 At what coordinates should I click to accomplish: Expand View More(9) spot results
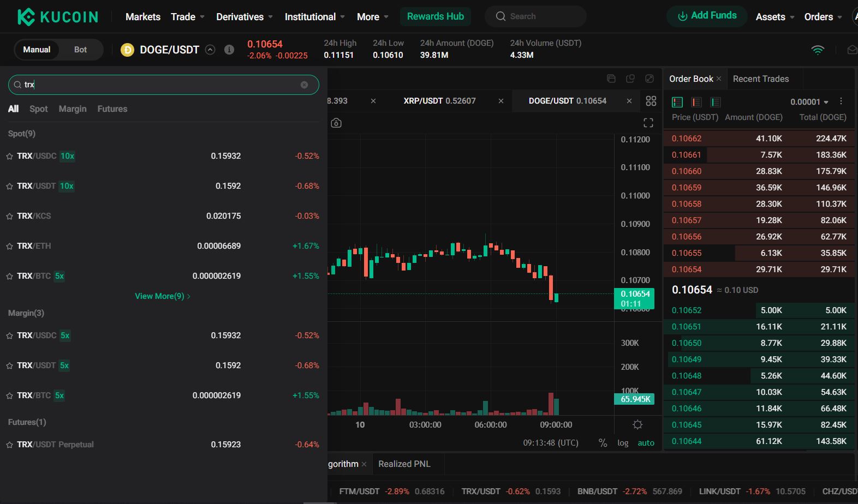point(163,296)
